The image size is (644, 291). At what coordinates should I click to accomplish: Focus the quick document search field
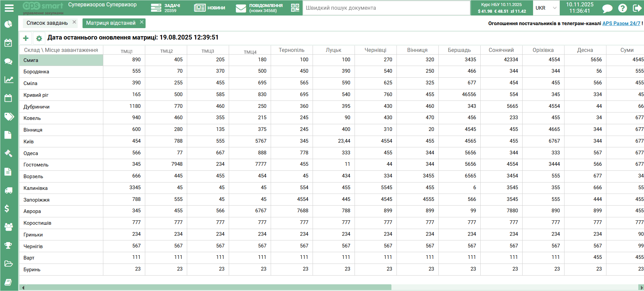(386, 8)
